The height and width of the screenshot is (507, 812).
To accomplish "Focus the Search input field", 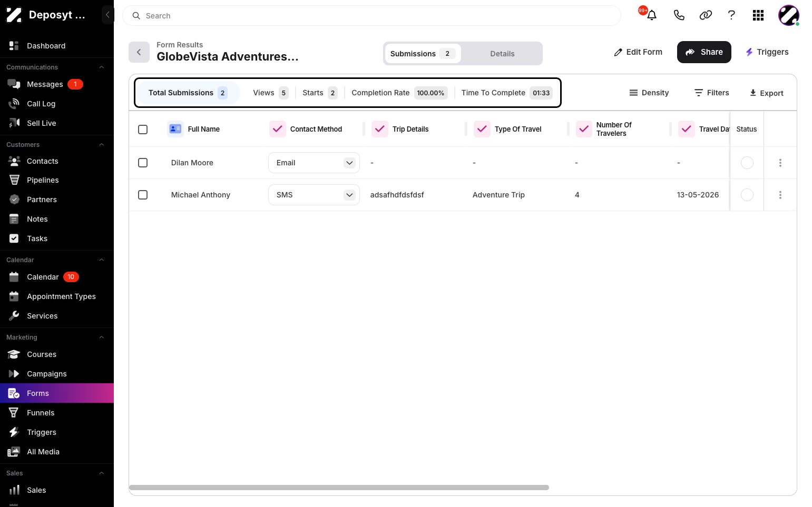I will 371,16.
